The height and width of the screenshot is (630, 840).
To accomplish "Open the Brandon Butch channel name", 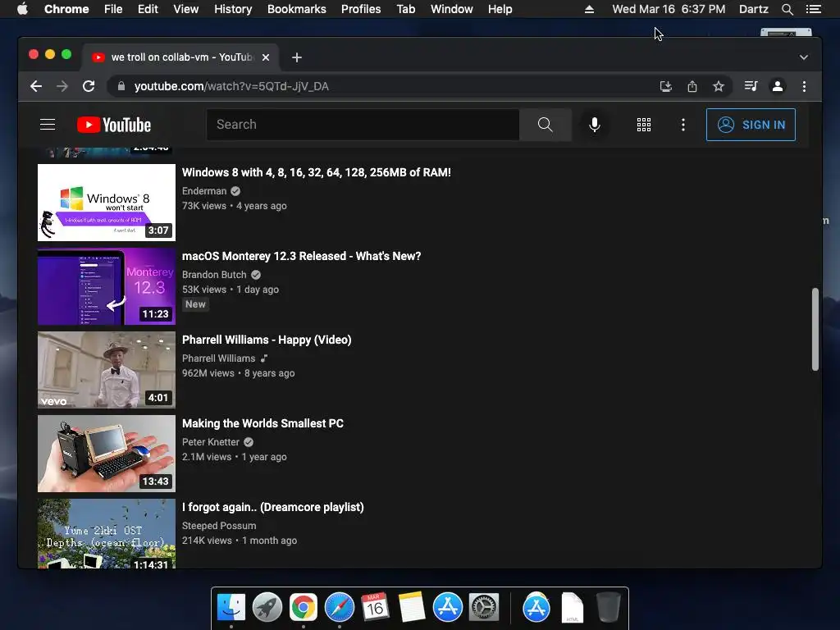I will click(214, 275).
